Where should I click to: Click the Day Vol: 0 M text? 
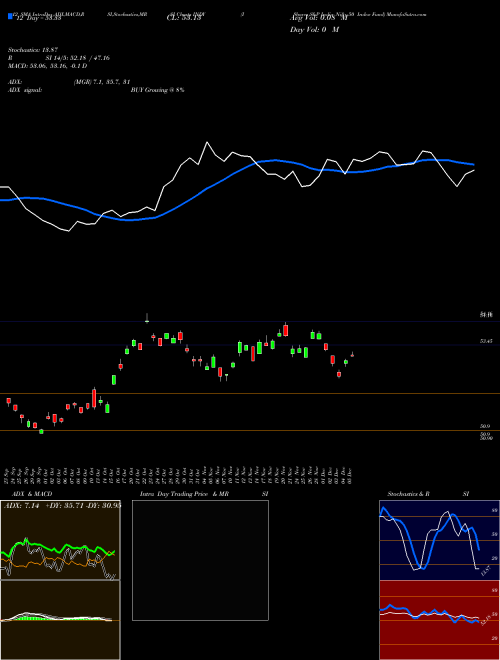[314, 30]
